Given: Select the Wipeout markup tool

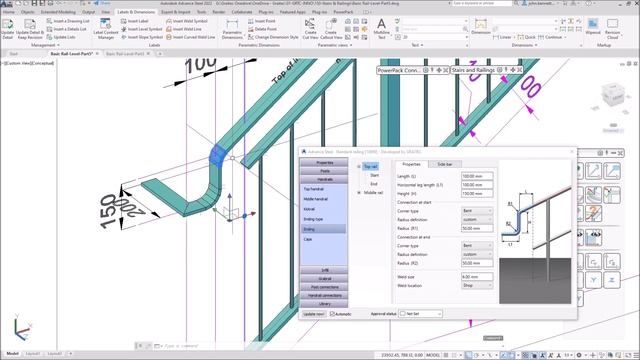Looking at the screenshot, I should [x=593, y=27].
